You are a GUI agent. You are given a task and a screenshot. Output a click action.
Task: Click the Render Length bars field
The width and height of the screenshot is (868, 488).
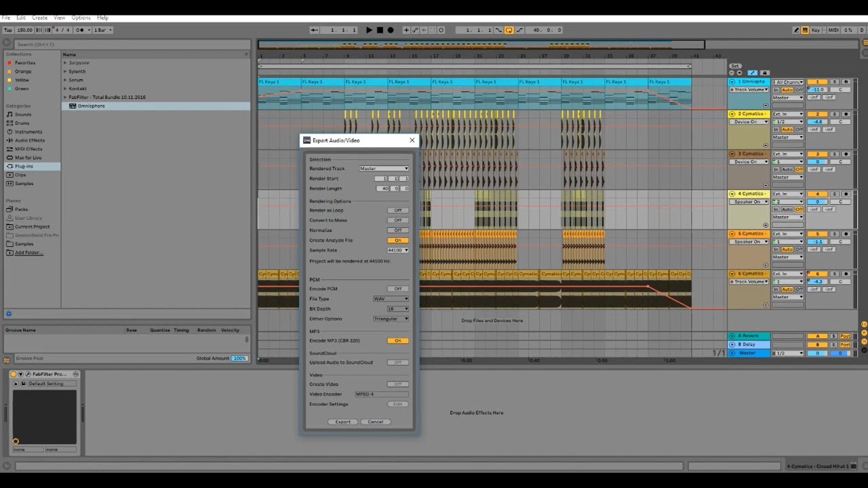[382, 188]
